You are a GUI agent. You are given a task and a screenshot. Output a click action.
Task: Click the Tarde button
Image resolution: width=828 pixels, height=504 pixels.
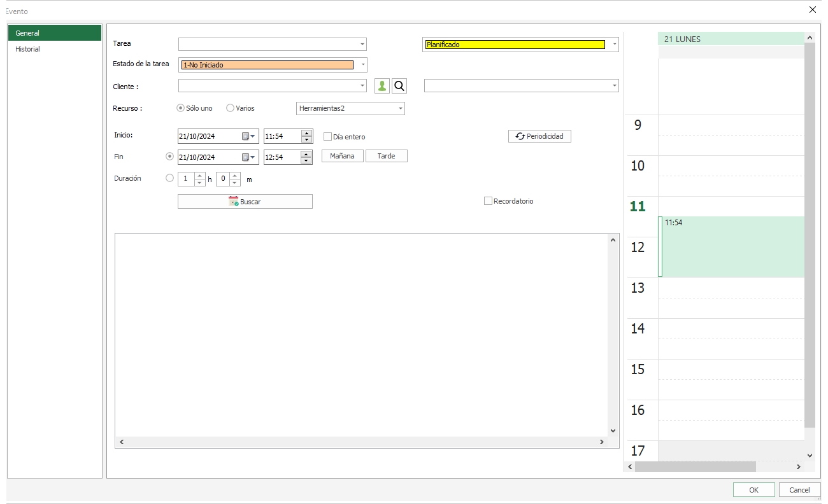point(387,156)
